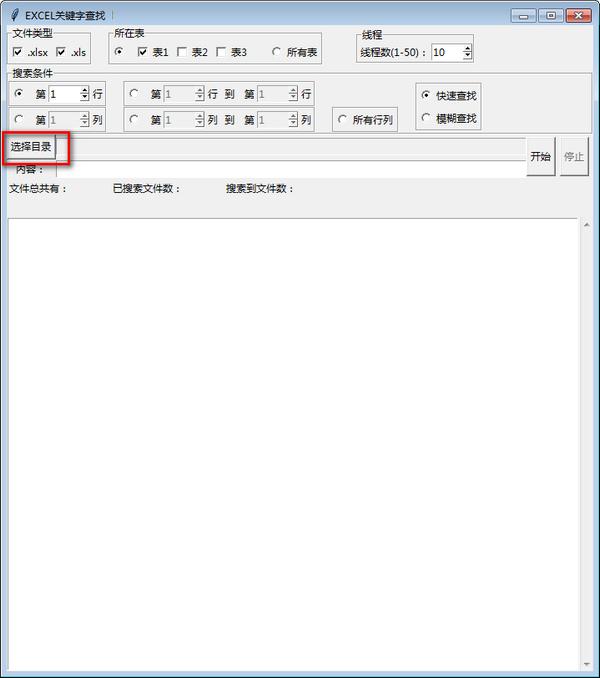Toggle the .xls file type checkbox
The width and height of the screenshot is (600, 678).
[61, 52]
